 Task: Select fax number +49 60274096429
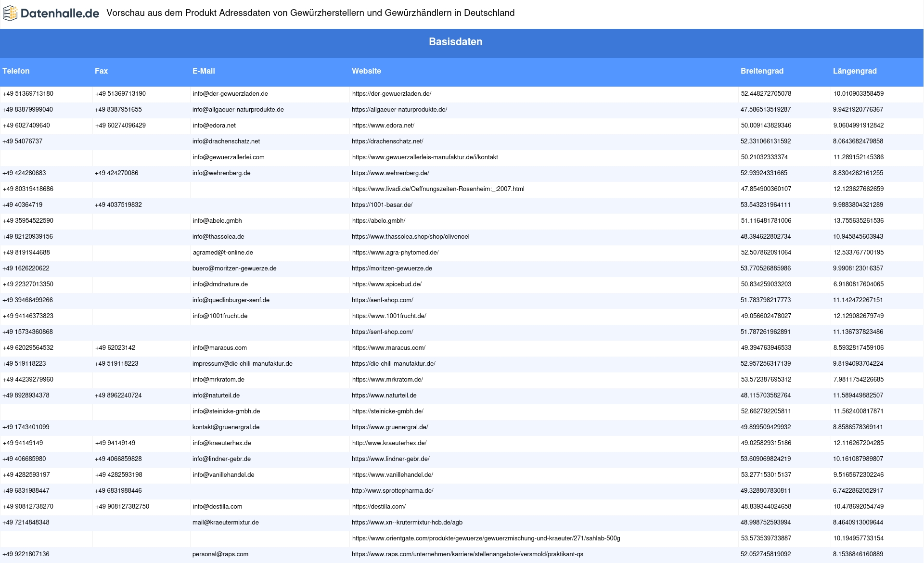[x=120, y=126]
